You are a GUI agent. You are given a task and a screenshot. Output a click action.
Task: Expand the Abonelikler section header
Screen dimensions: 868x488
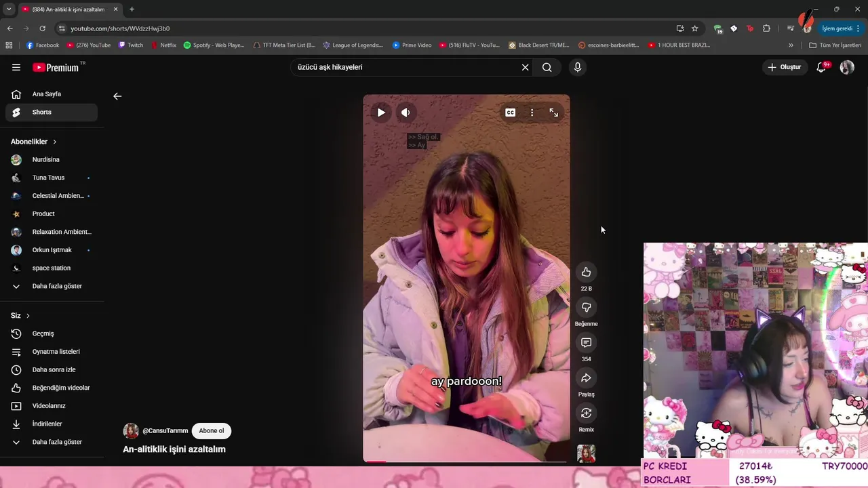(x=34, y=142)
